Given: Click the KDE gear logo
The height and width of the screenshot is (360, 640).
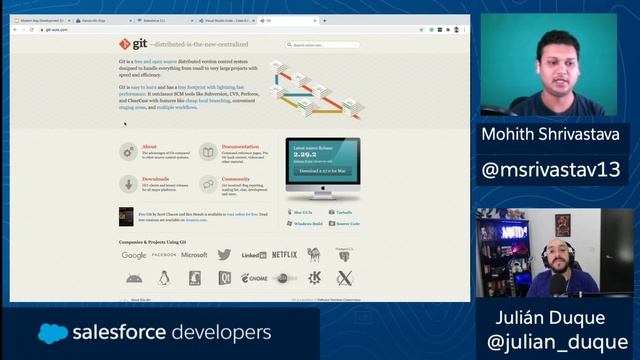Looking at the screenshot, I should (314, 278).
